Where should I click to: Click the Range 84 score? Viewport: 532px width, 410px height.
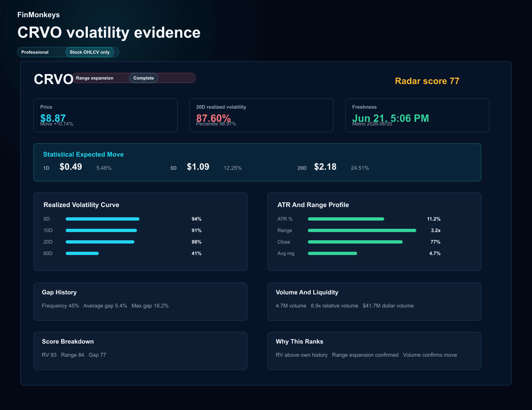coord(73,355)
